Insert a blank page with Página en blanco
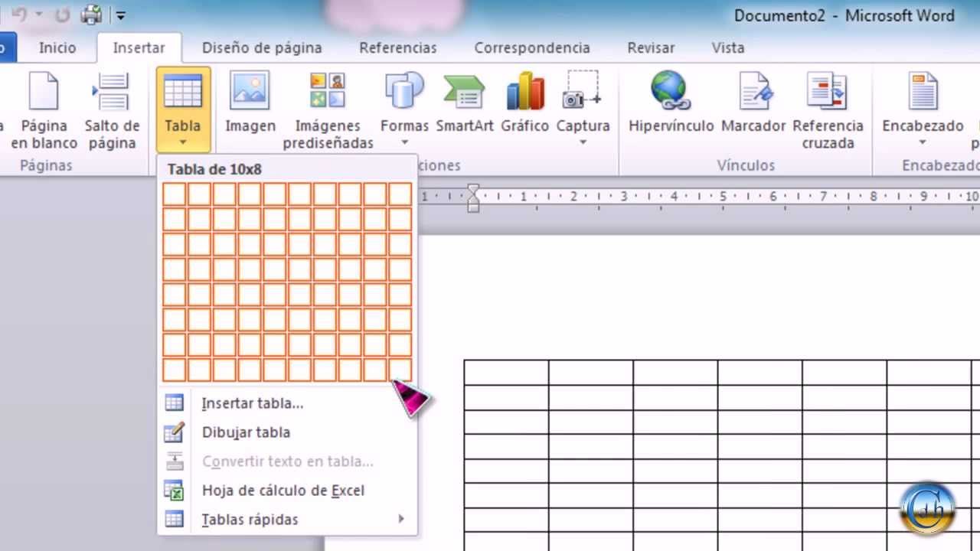Screen dimensions: 980x551 tap(44, 111)
